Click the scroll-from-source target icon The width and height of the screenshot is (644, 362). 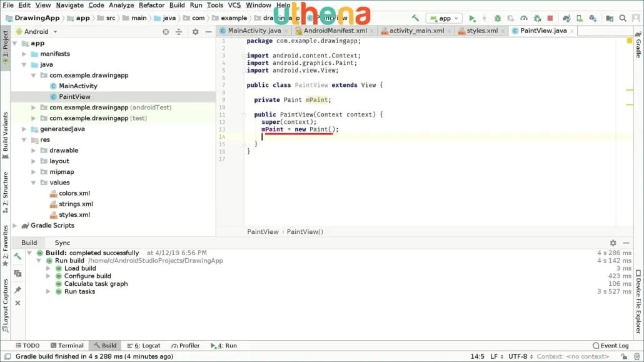point(166,32)
